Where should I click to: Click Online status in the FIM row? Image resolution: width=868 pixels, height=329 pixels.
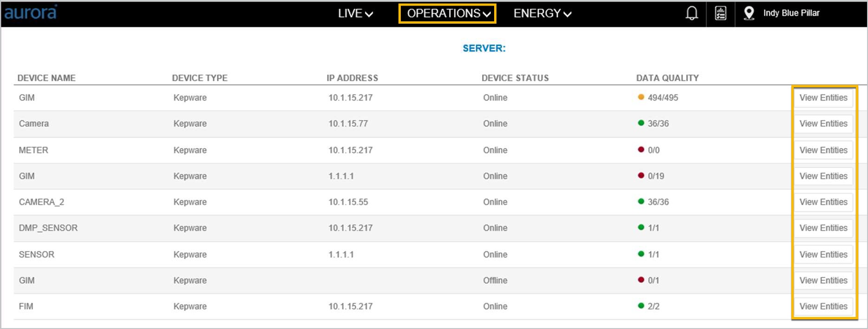point(495,307)
